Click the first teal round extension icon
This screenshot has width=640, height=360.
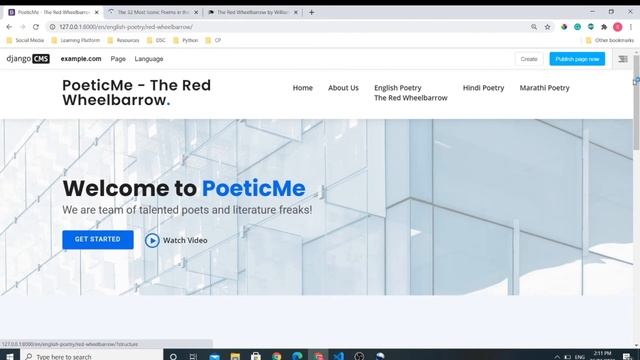pos(577,27)
